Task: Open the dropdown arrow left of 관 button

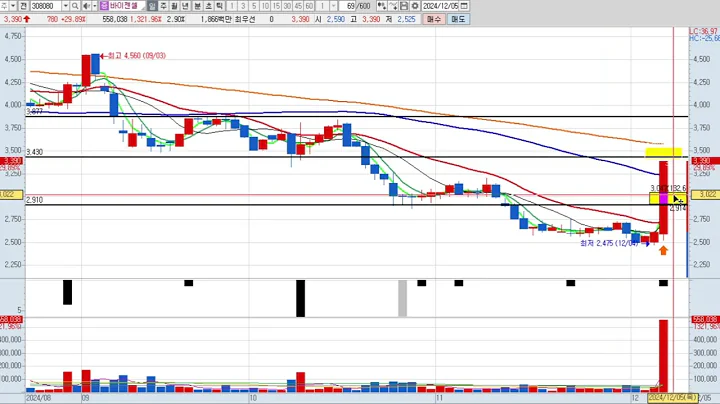Action: pyautogui.click(x=13, y=6)
